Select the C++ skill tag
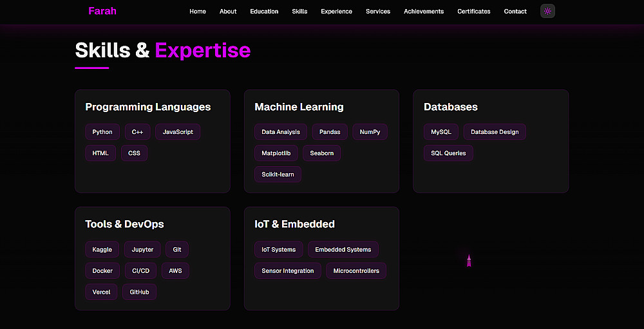The height and width of the screenshot is (329, 644). 137,132
